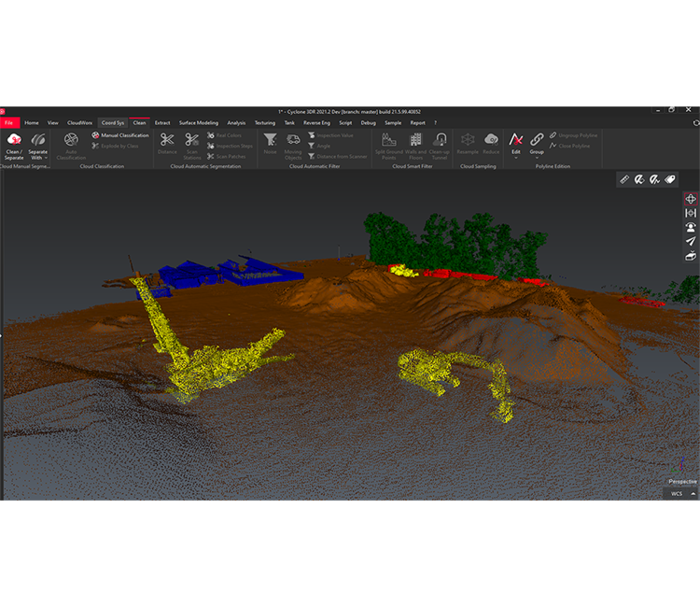Click the Auto Classification tool
This screenshot has width=700, height=607.
point(71,146)
